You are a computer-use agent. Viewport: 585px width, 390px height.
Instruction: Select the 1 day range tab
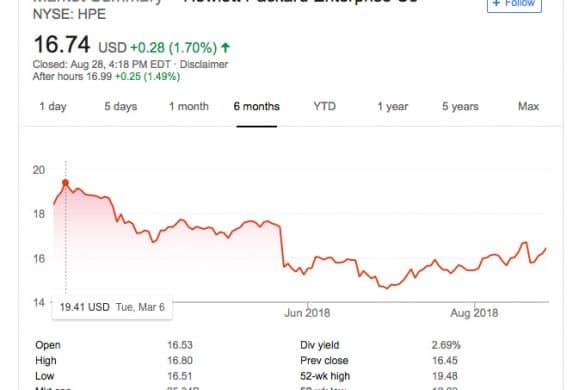click(x=53, y=106)
